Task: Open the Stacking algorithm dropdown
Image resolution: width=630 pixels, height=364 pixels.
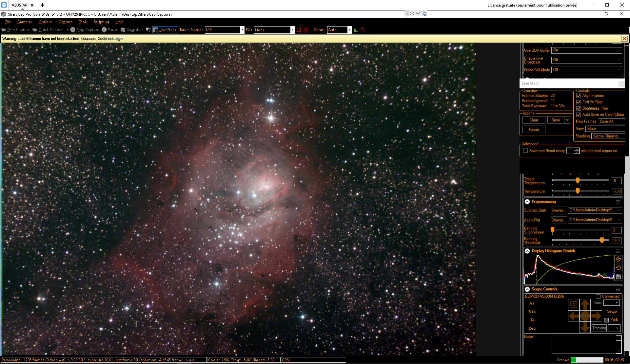Action: click(608, 136)
